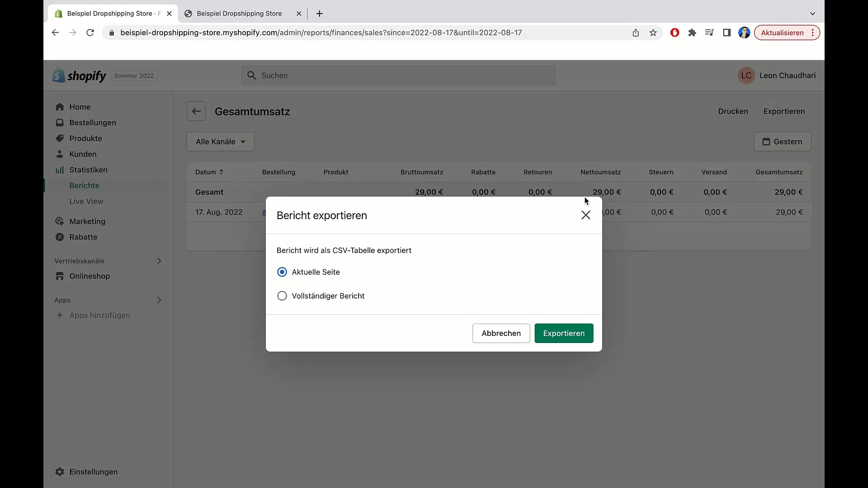Viewport: 868px width, 488px height.
Task: Open the media control icon
Action: pyautogui.click(x=709, y=33)
